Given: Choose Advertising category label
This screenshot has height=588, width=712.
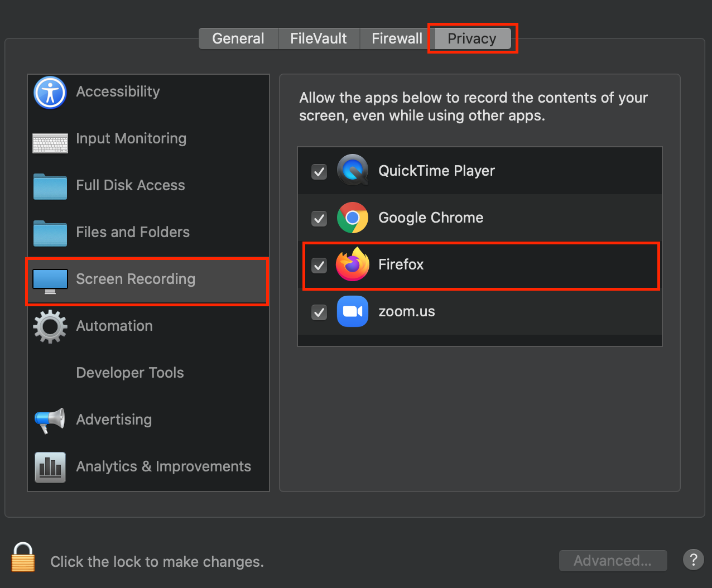Looking at the screenshot, I should pyautogui.click(x=114, y=420).
